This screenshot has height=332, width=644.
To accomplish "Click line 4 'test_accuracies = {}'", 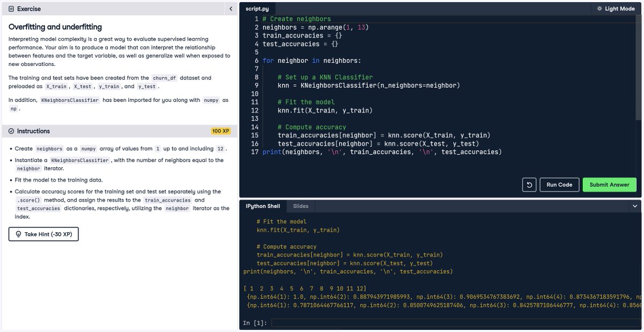I will point(301,44).
